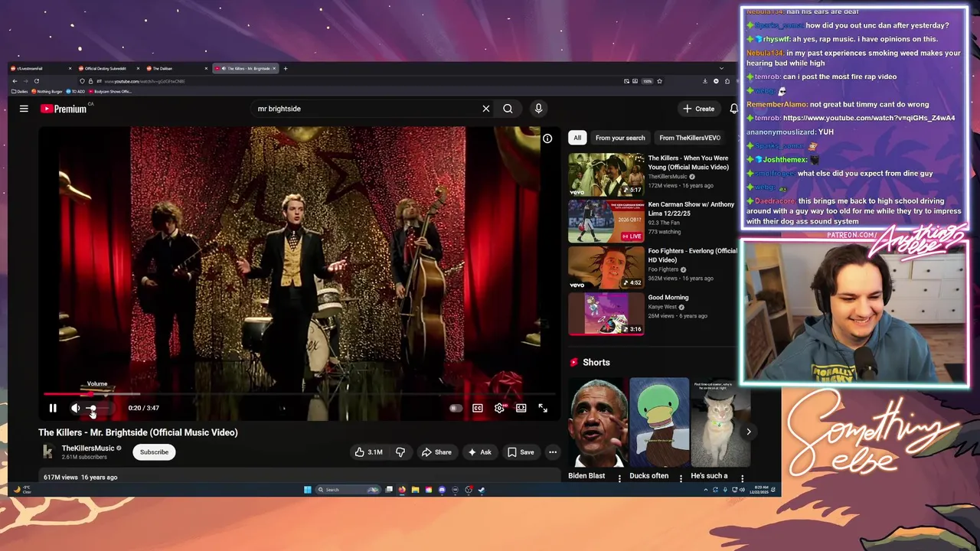The image size is (980, 551).
Task: Reload the current page
Action: pos(36,81)
